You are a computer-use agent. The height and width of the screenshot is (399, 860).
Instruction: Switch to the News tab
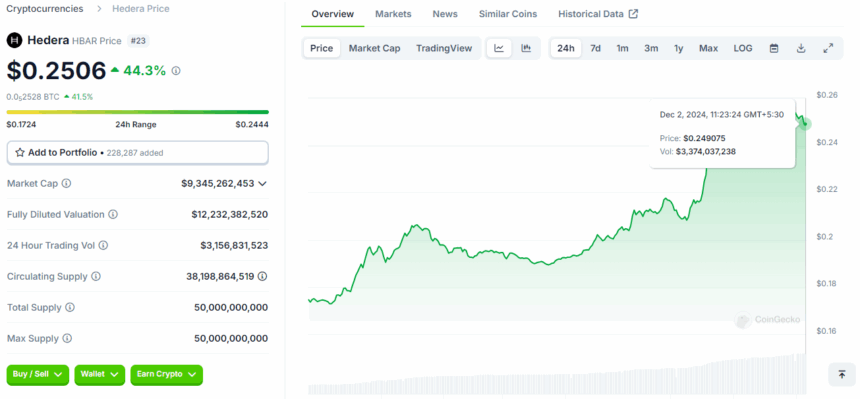(445, 14)
